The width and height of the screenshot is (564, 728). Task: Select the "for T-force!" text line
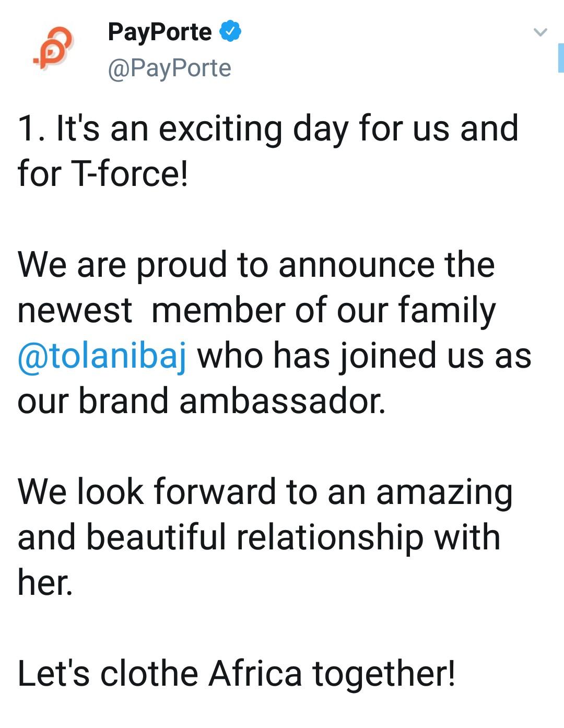pyautogui.click(x=102, y=174)
